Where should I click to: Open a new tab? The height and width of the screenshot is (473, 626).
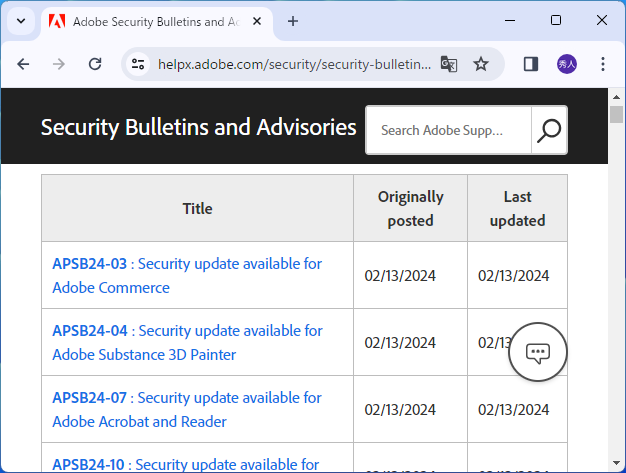click(x=293, y=20)
